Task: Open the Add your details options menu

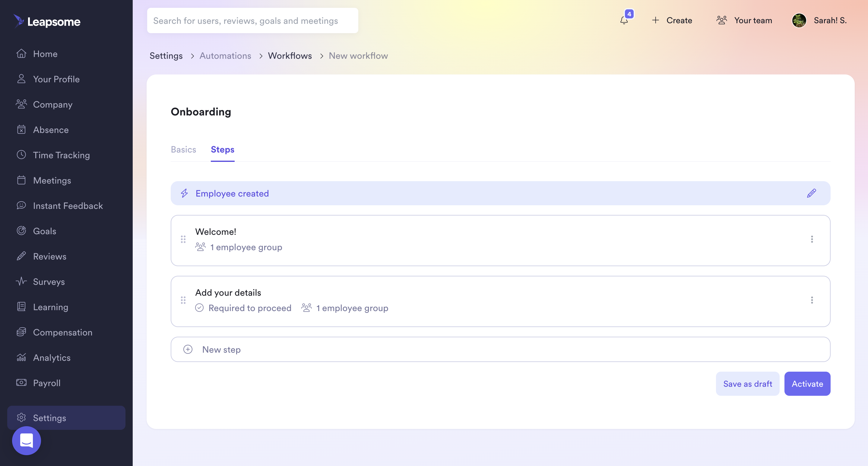Action: point(812,300)
